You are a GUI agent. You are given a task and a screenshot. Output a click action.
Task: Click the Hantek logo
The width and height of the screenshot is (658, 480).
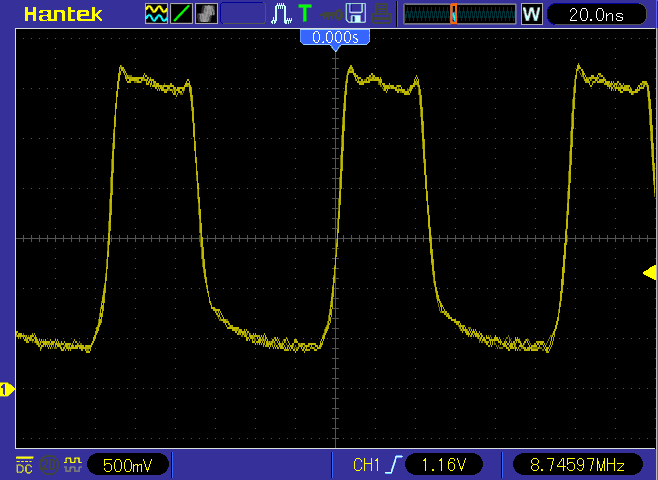(63, 14)
